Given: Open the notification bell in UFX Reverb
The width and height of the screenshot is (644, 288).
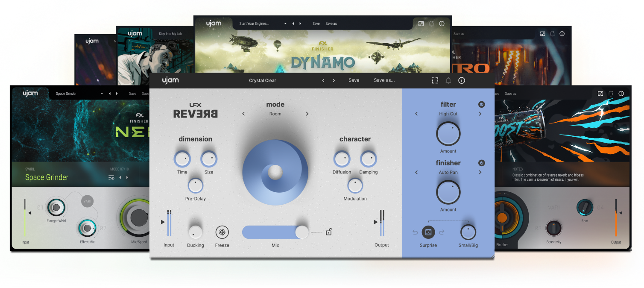Looking at the screenshot, I should pos(448,80).
